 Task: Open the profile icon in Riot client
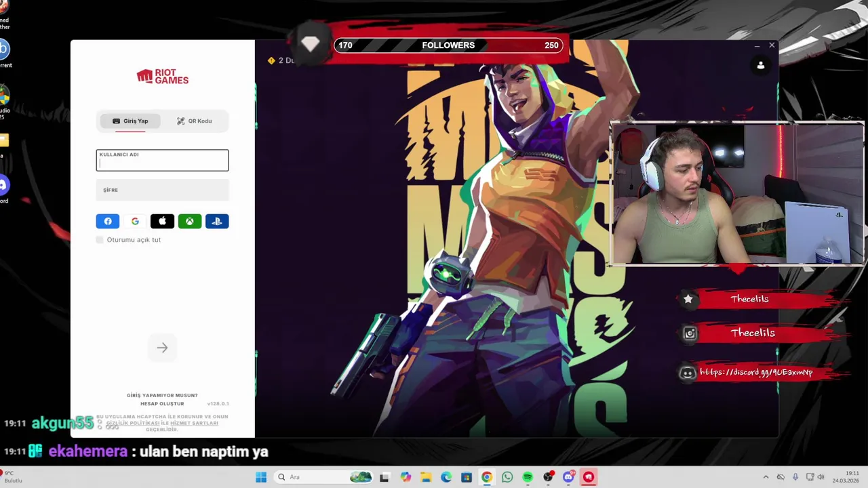(761, 65)
